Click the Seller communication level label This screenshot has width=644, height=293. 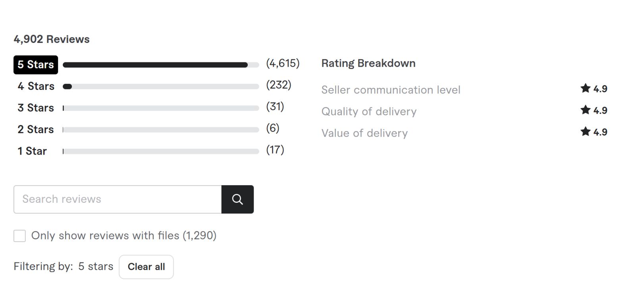pos(391,90)
